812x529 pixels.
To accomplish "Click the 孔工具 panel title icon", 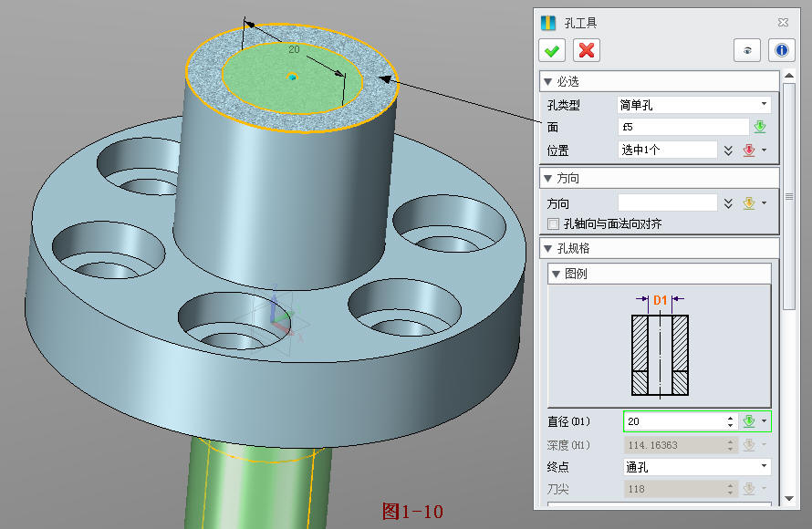I will pyautogui.click(x=550, y=22).
